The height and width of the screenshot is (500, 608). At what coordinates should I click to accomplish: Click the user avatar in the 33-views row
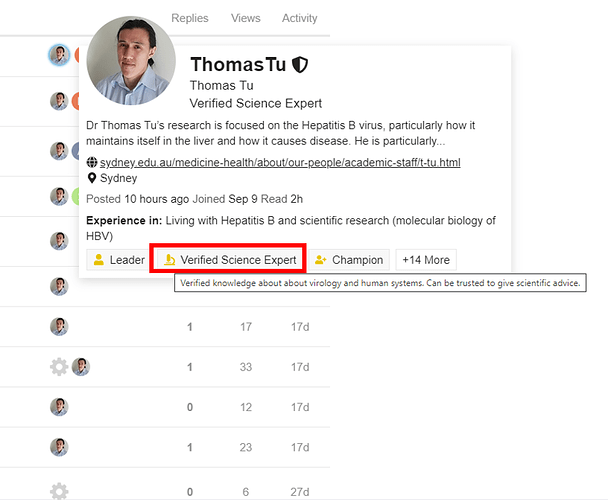[81, 367]
